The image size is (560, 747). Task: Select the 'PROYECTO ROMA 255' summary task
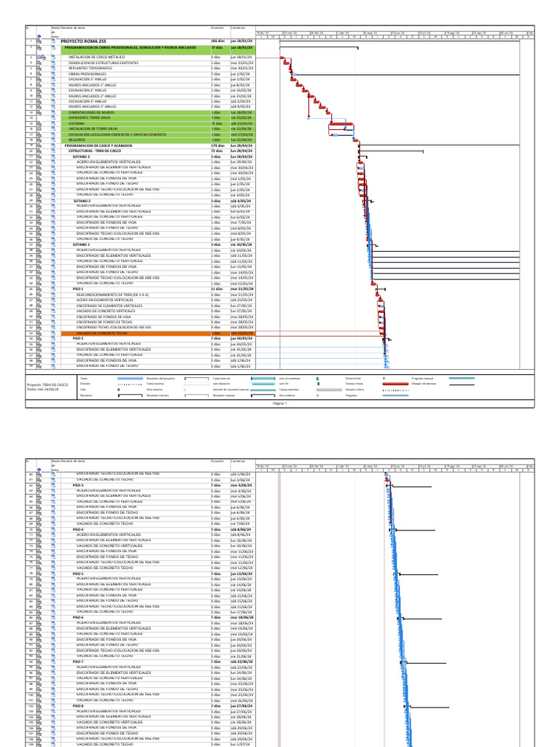(x=84, y=42)
